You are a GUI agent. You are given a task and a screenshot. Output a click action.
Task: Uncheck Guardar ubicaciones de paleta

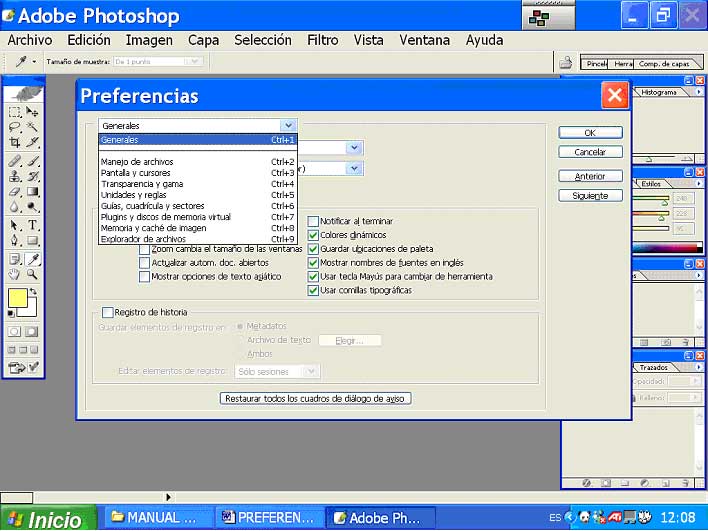[x=313, y=249]
